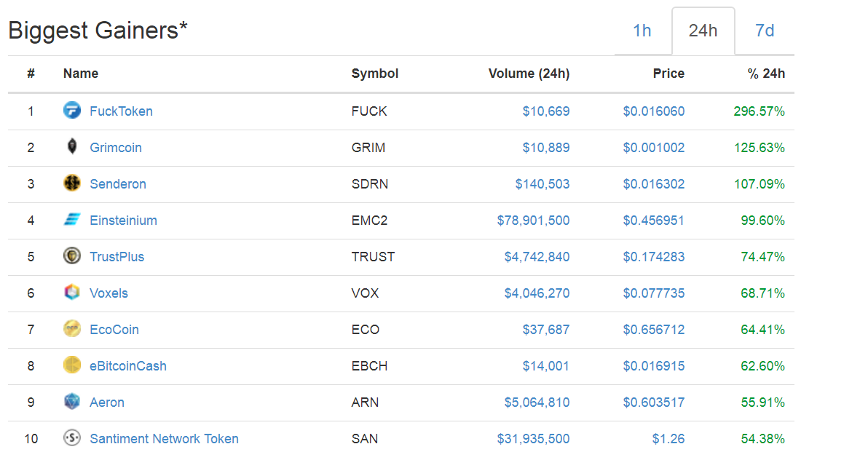Click FuckToken volume $10,669
Image resolution: width=868 pixels, height=452 pixels.
pyautogui.click(x=546, y=111)
